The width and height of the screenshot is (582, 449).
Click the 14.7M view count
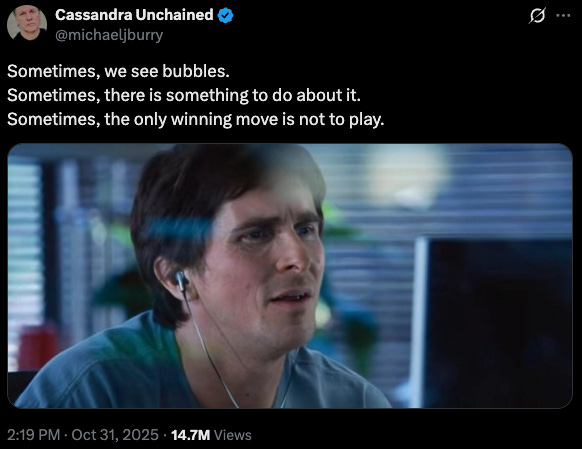click(x=190, y=435)
